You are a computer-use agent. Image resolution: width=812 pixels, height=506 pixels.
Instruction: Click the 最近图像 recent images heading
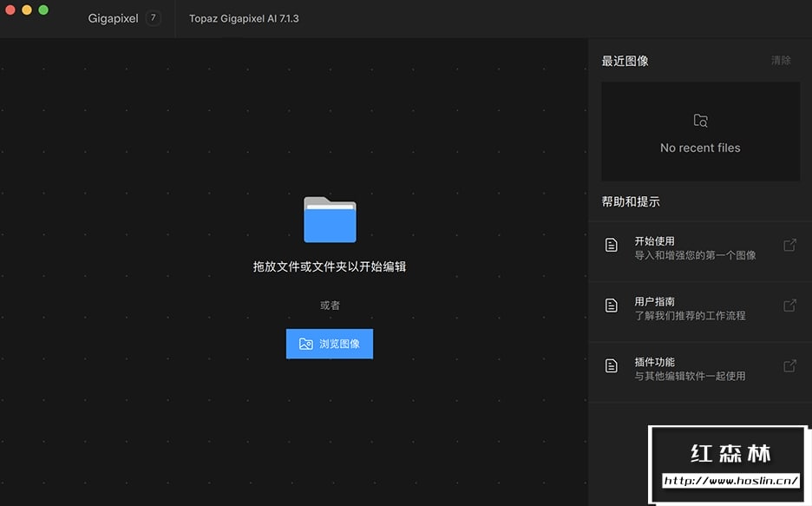(x=625, y=61)
